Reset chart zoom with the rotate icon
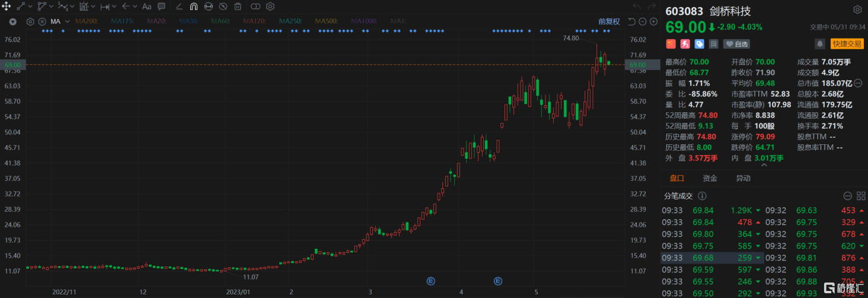The image size is (868, 298). [631, 21]
